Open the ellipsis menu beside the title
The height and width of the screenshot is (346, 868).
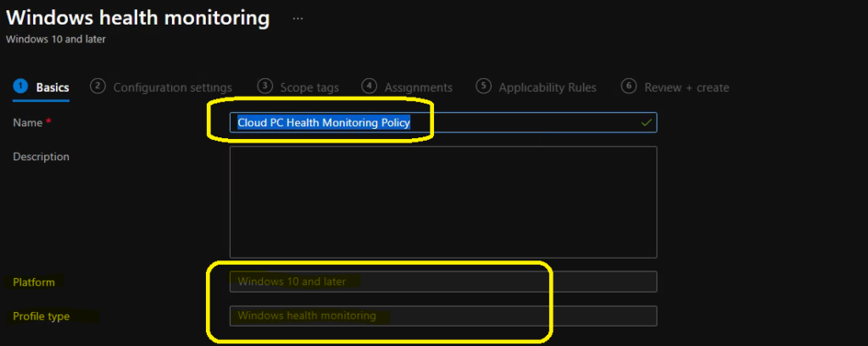click(x=298, y=19)
